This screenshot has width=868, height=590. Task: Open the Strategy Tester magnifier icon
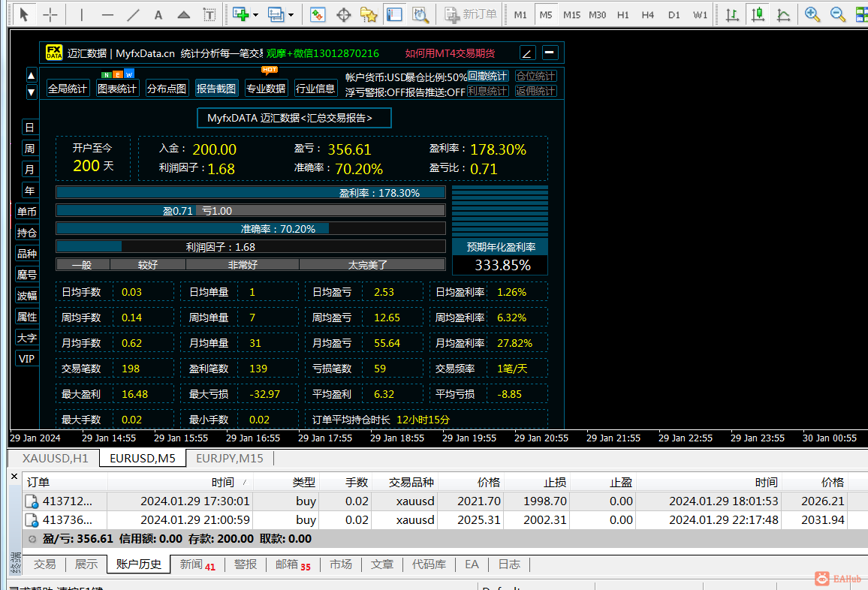(420, 14)
